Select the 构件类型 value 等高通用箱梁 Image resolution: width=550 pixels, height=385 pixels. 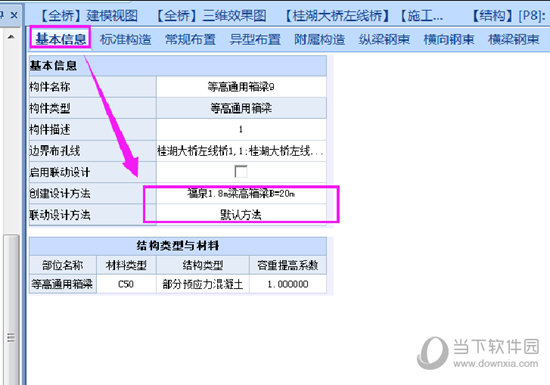pyautogui.click(x=241, y=108)
